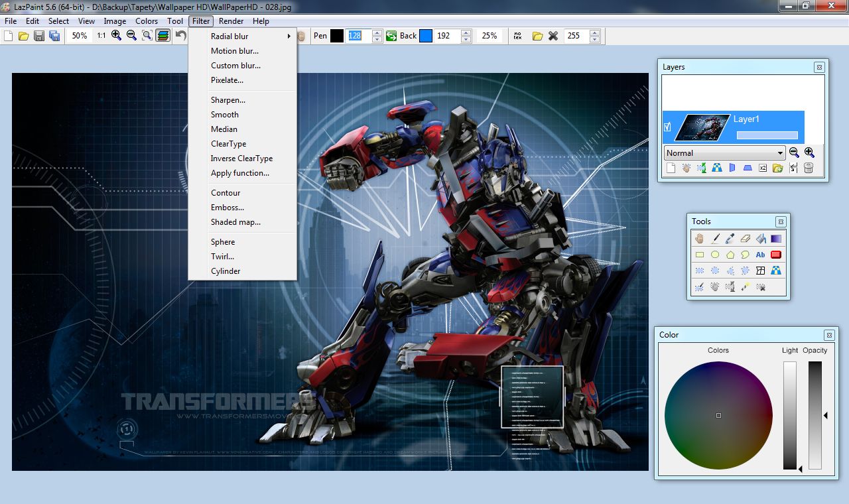Select the Ellipse shape tool

coord(715,255)
